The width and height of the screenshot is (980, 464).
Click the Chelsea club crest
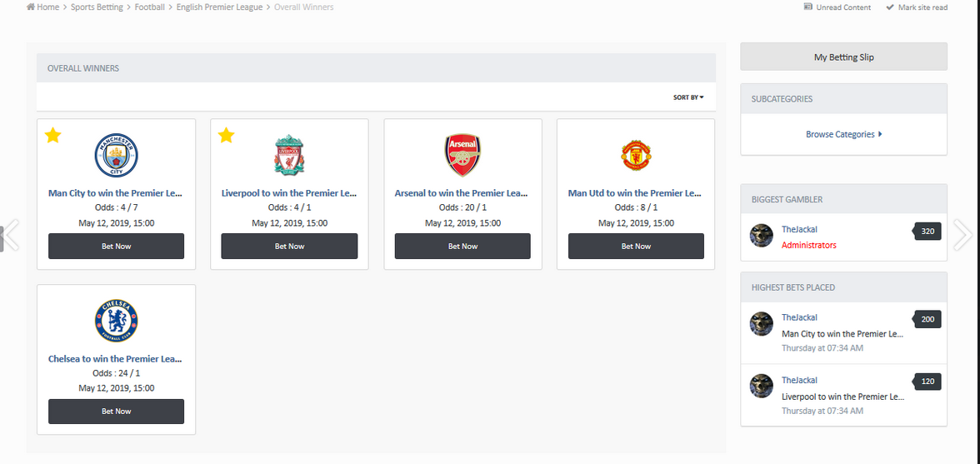click(116, 322)
